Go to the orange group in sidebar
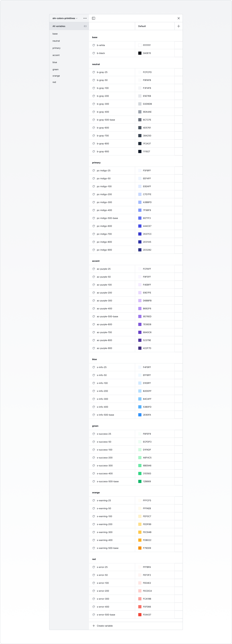The width and height of the screenshot is (232, 644). (56, 76)
